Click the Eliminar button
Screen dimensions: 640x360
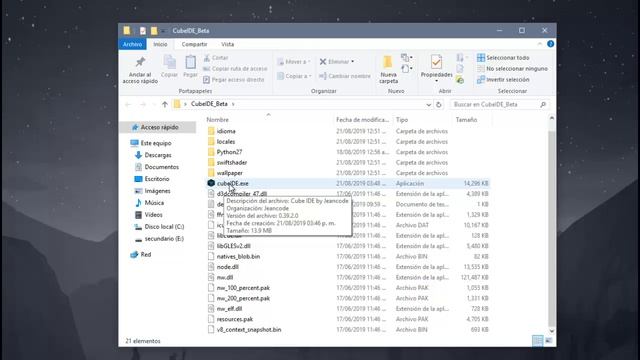pos(334,62)
